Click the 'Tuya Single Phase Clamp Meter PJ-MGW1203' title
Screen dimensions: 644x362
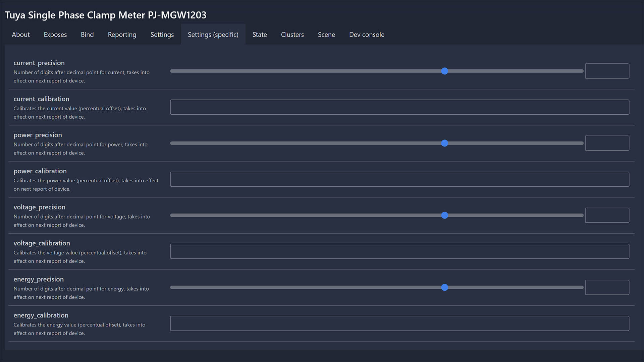(x=106, y=15)
